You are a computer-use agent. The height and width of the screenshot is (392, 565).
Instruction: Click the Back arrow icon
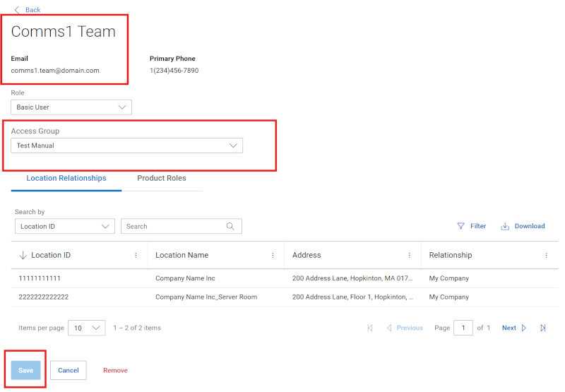coord(17,10)
